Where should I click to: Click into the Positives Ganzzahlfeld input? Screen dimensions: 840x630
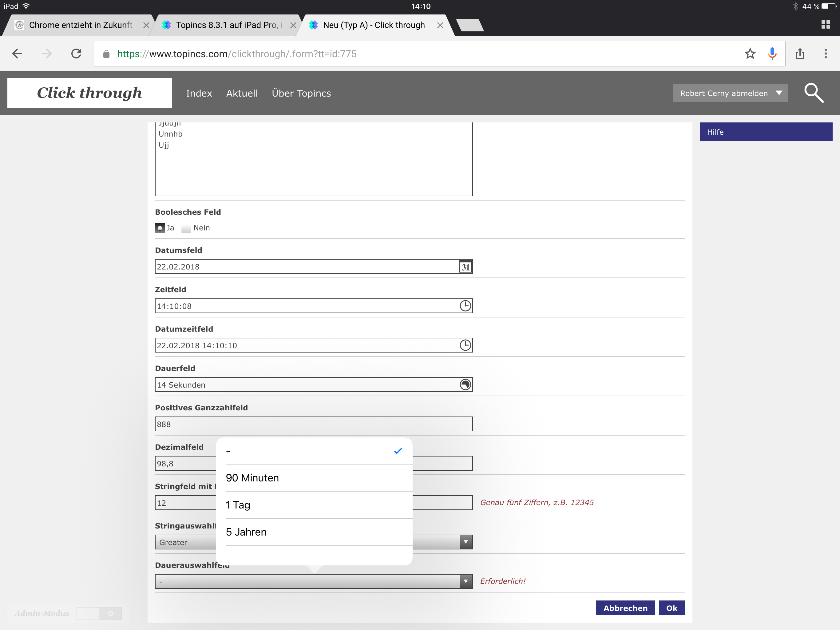click(x=313, y=424)
